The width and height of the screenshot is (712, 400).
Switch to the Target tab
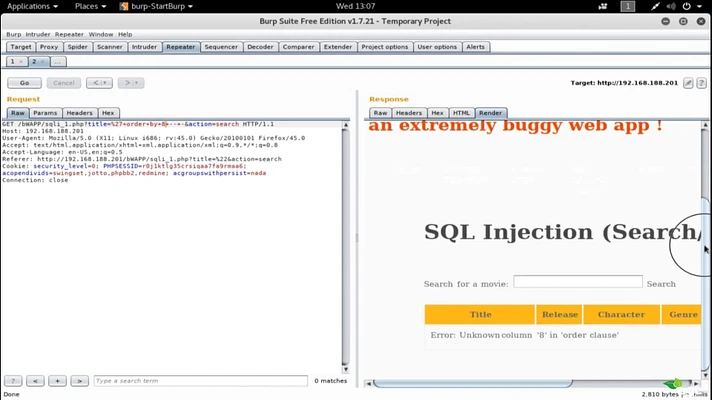click(x=21, y=47)
